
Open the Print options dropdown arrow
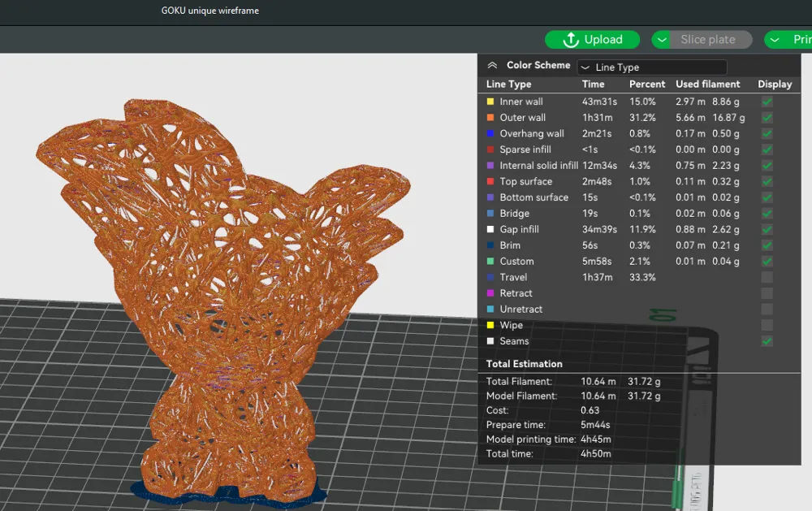pyautogui.click(x=775, y=39)
